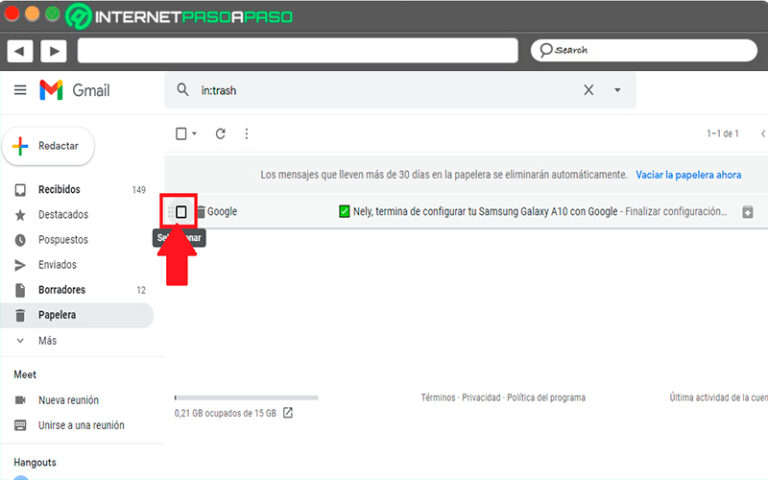Image resolution: width=768 pixels, height=480 pixels.
Task: Click the trash auto-delete notice text
Action: 444,175
